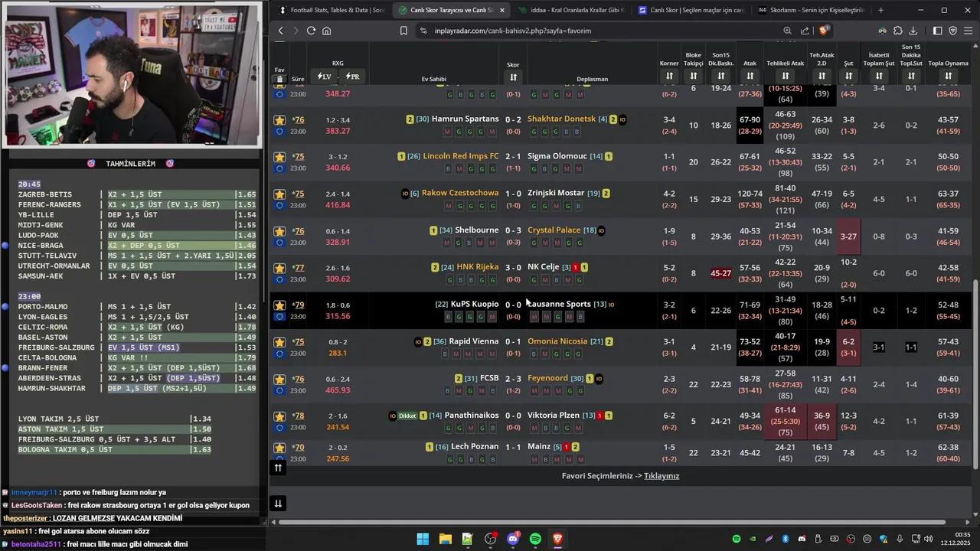980x551 pixels.
Task: Click the Dikkat badge near Panathinaikos
Action: 407,416
